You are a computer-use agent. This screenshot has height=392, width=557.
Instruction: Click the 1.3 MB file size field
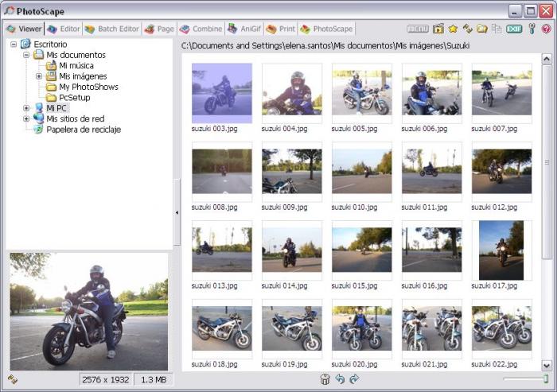coord(154,379)
